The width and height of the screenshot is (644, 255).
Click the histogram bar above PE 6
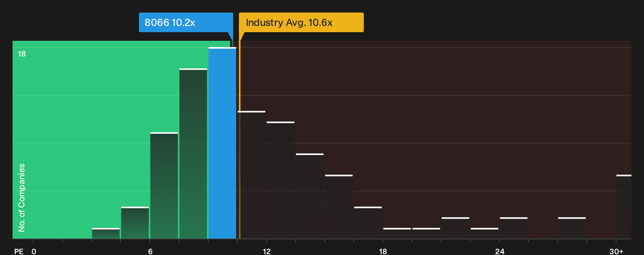tap(164, 186)
